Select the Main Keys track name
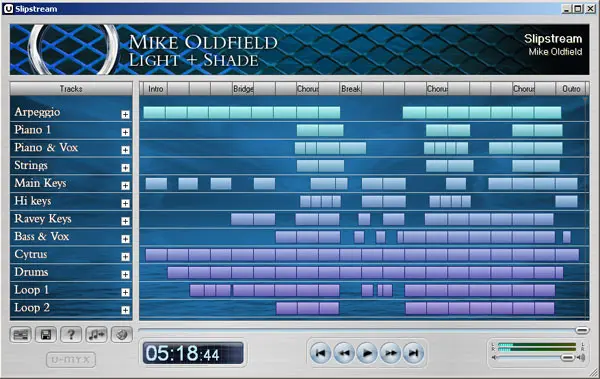The width and height of the screenshot is (600, 379). [x=40, y=183]
